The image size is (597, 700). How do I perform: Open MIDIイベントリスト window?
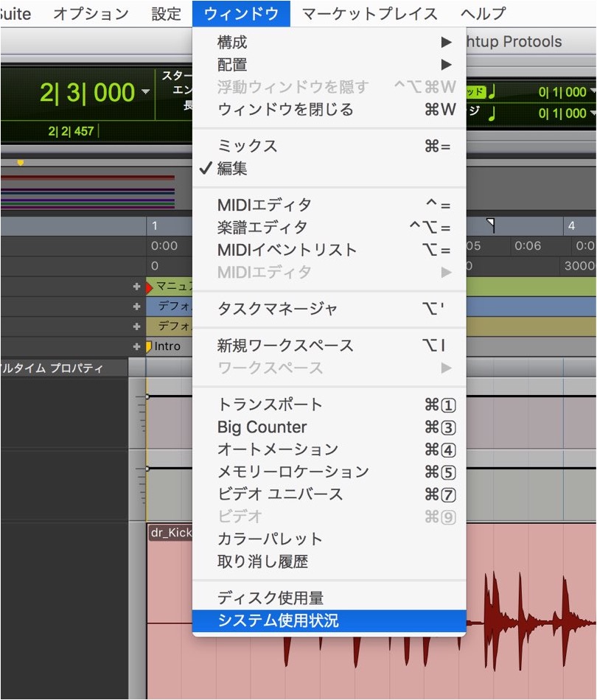[x=329, y=250]
